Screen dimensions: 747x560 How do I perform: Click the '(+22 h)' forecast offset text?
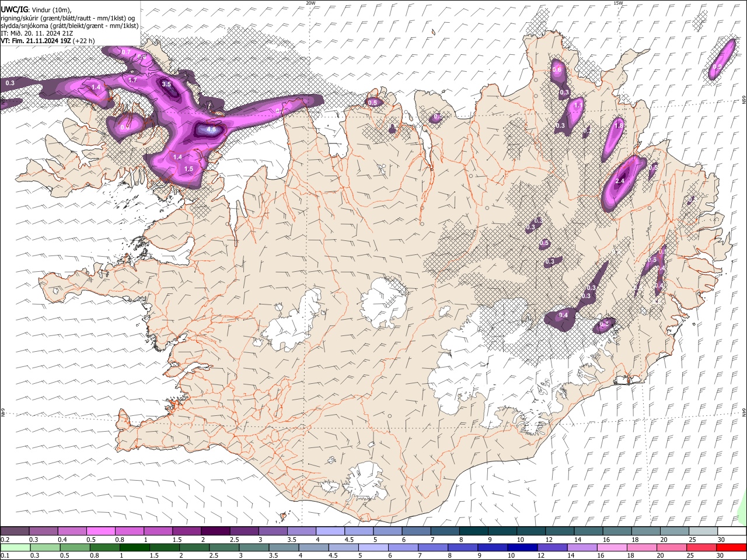click(x=84, y=41)
